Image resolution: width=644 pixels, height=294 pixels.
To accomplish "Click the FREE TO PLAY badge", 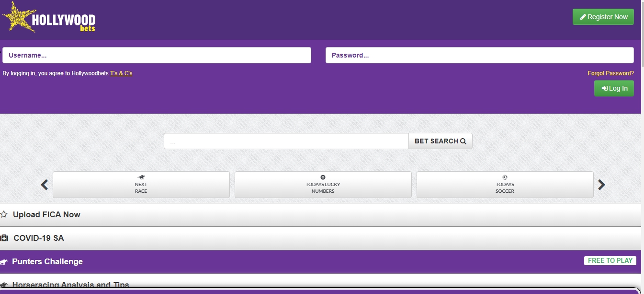I will pyautogui.click(x=610, y=260).
